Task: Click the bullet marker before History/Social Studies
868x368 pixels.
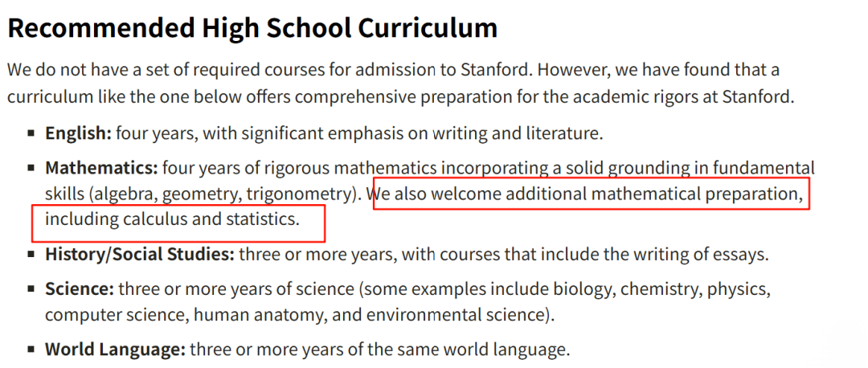Action: [x=31, y=256]
